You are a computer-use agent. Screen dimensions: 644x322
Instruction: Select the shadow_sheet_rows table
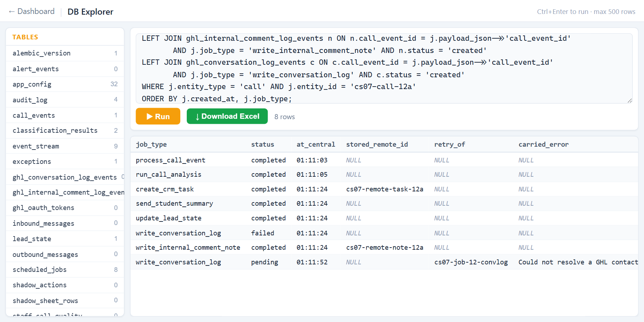pos(65,301)
